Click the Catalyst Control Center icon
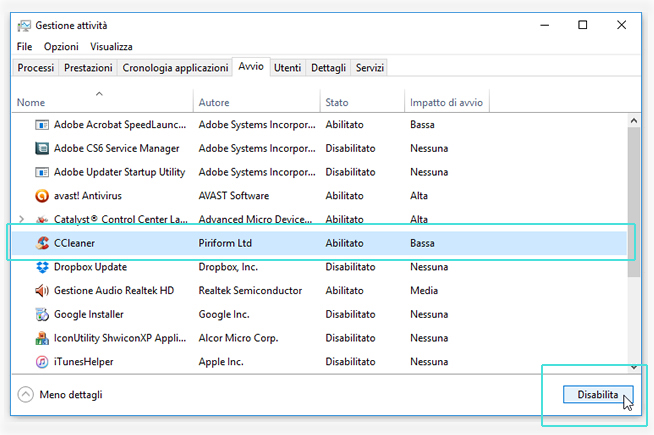Screen dimensions: 654x435 click(42, 219)
